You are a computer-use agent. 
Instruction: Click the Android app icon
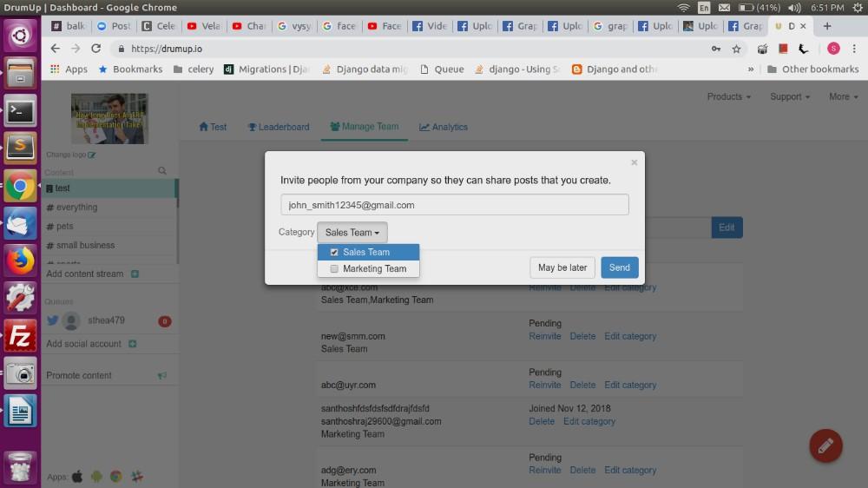(x=97, y=477)
